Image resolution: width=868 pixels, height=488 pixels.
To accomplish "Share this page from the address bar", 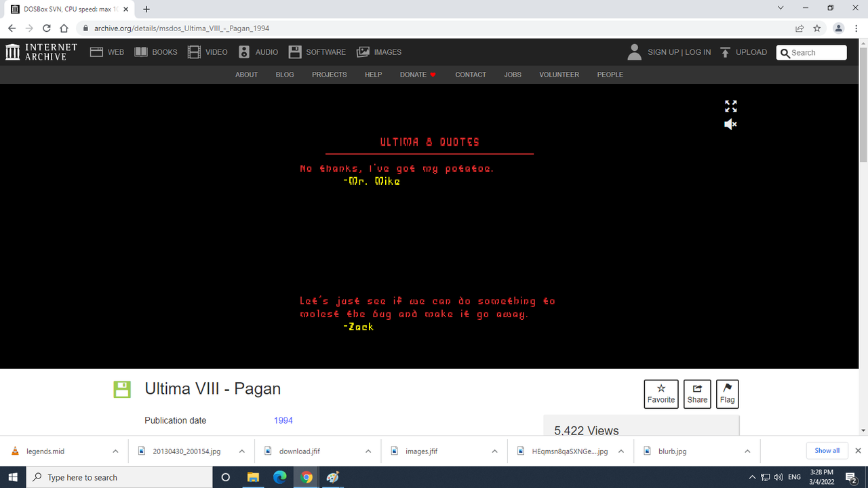I will coord(800,28).
